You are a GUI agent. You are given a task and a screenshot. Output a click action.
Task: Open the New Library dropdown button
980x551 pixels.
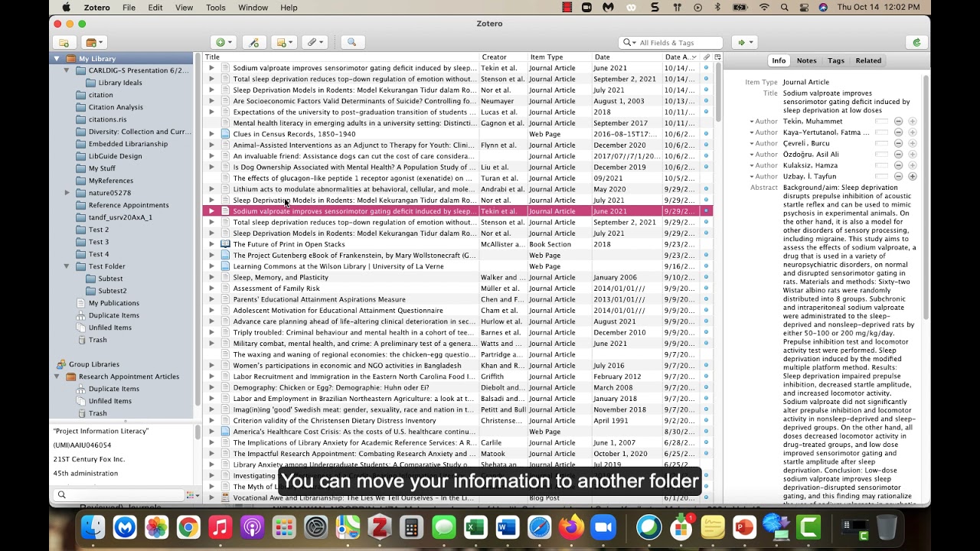(95, 43)
